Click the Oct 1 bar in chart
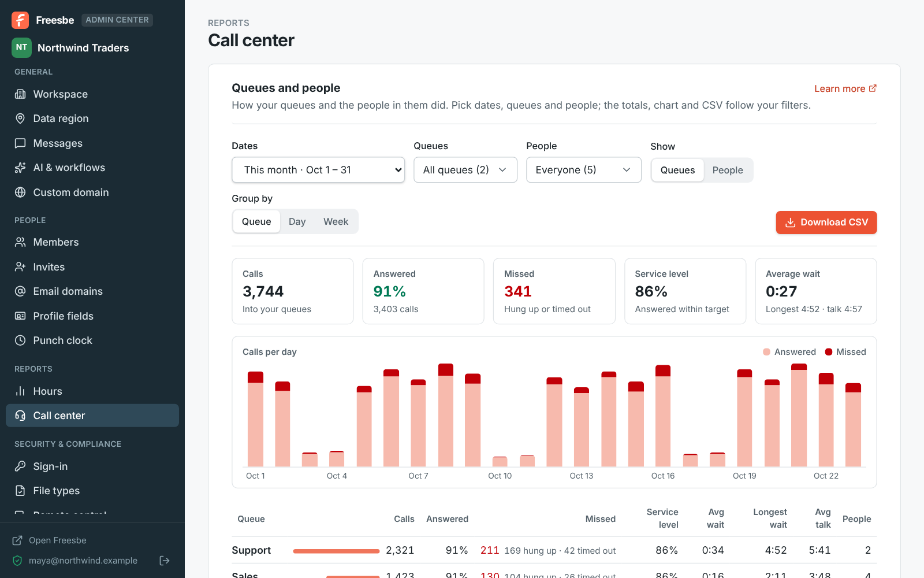The width and height of the screenshot is (924, 578). [x=255, y=419]
